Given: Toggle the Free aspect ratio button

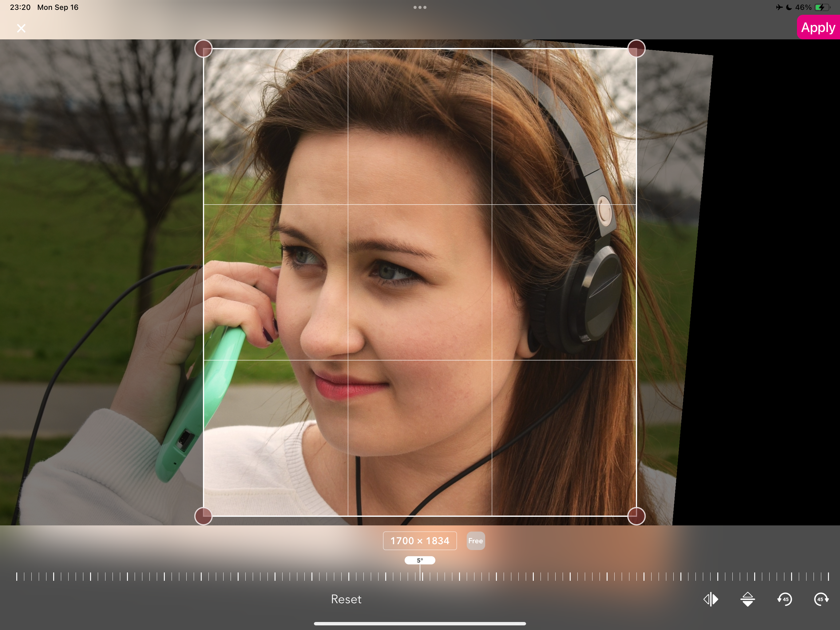Looking at the screenshot, I should point(475,541).
